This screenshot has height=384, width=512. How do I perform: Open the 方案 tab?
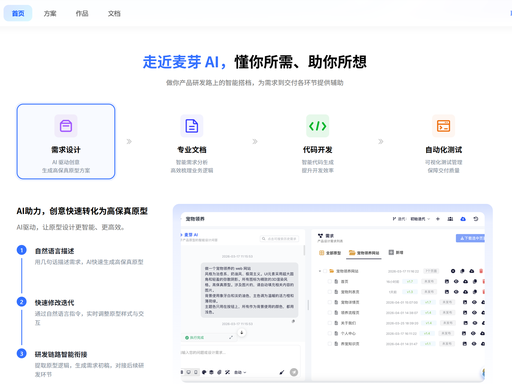click(50, 13)
